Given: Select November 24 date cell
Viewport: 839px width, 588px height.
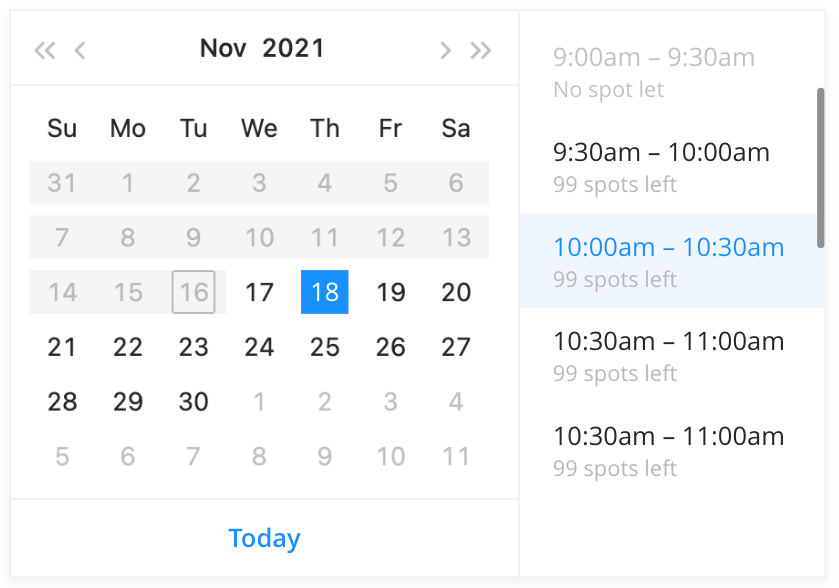Looking at the screenshot, I should point(259,347).
